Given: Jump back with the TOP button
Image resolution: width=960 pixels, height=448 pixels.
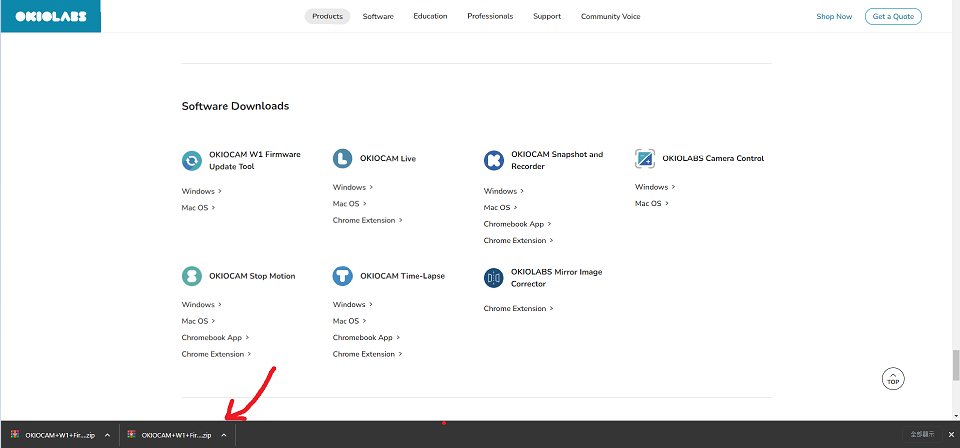Looking at the screenshot, I should tap(893, 379).
